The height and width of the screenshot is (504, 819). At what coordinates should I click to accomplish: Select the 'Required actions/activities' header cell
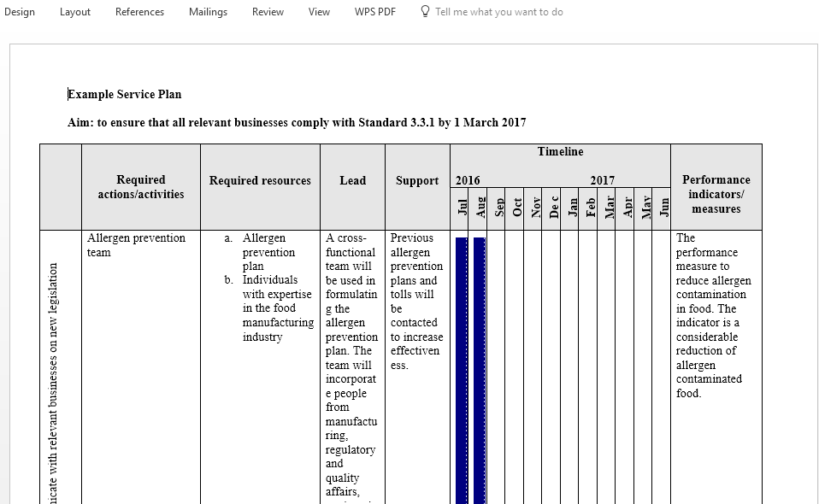point(141,187)
